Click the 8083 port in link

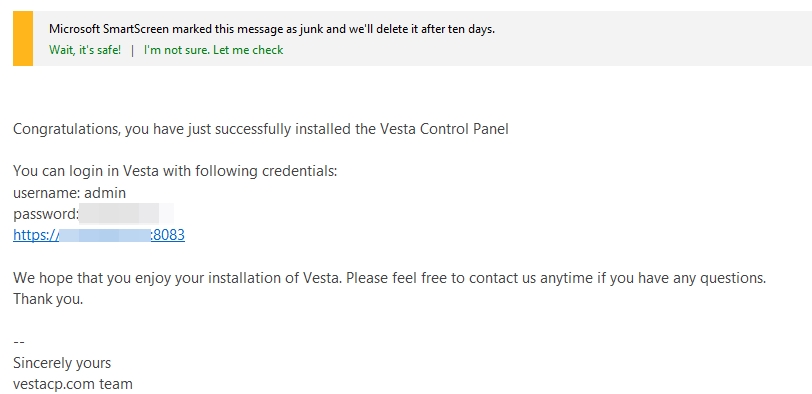click(x=169, y=235)
